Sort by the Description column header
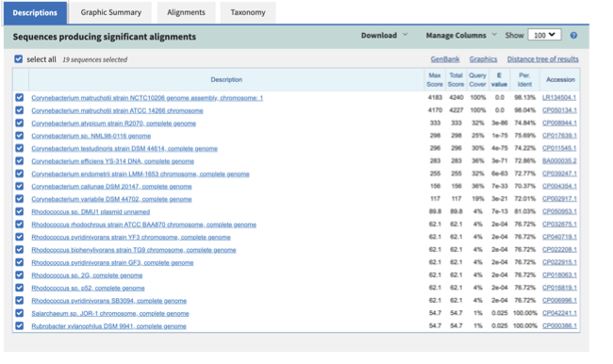Image resolution: width=613 pixels, height=364 pixels. click(226, 79)
